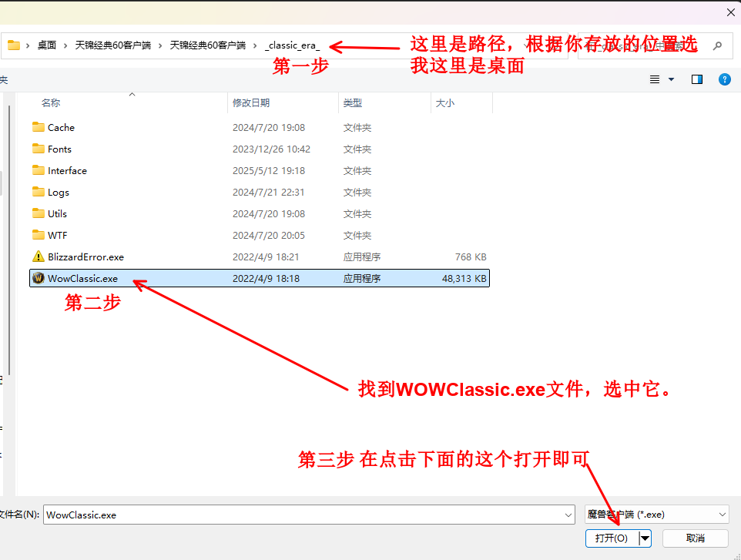Click the 取消 cancel button
741x560 pixels.
tap(695, 538)
